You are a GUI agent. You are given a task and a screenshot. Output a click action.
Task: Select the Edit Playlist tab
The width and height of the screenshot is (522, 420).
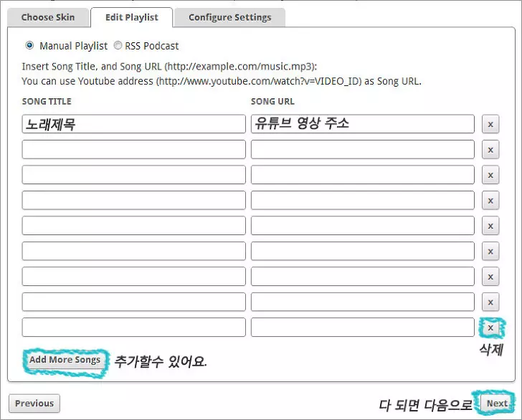coord(131,17)
